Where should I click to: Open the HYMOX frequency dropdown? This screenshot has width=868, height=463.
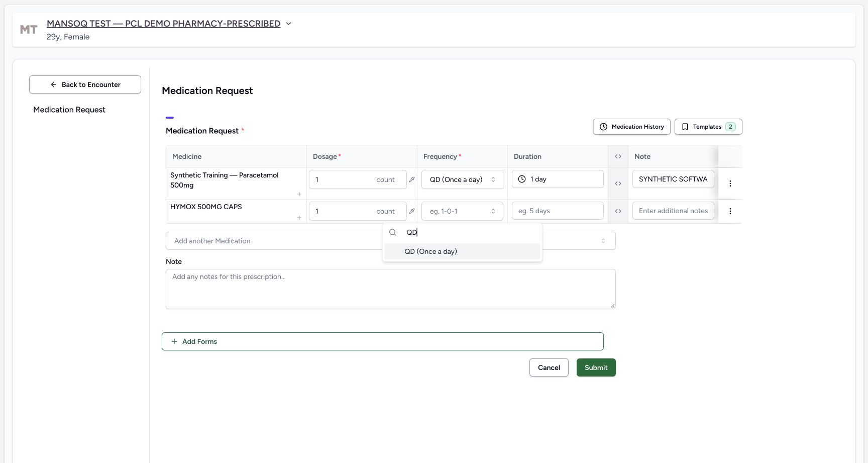pyautogui.click(x=462, y=211)
